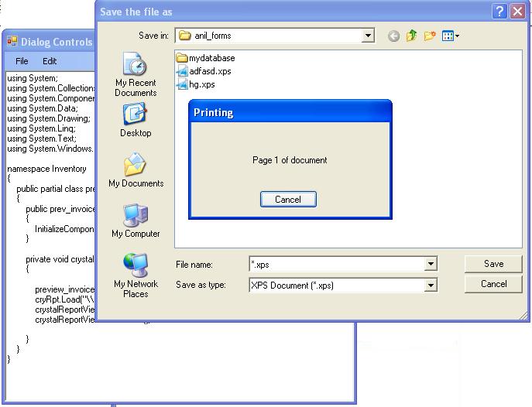This screenshot has width=532, height=407.
Task: Open Edit menu in Dialog Controls window
Action: click(x=50, y=61)
